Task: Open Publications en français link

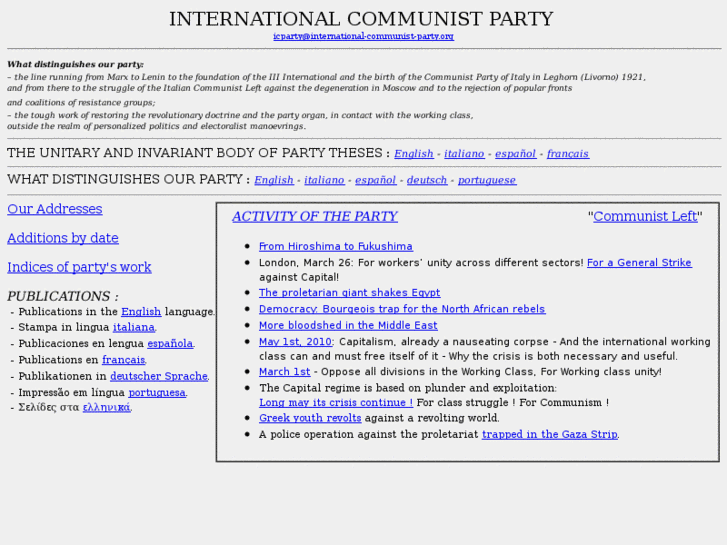Action: coord(123,360)
